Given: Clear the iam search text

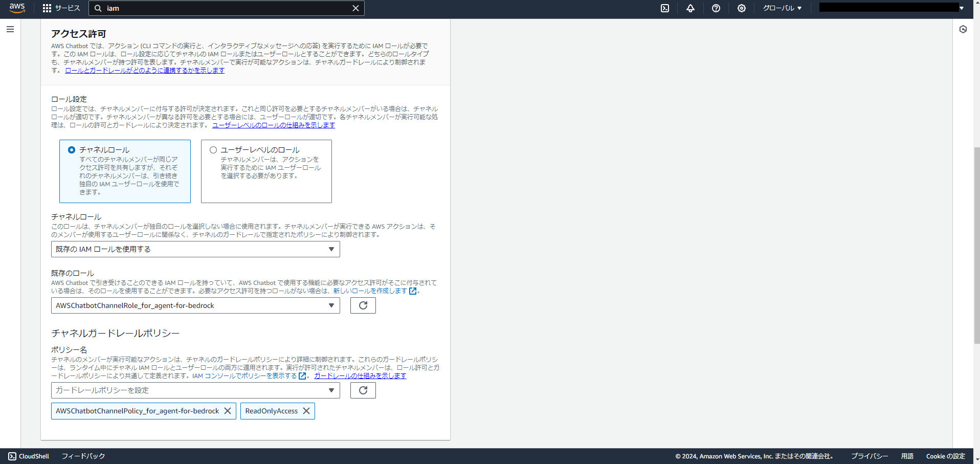Looking at the screenshot, I should coord(355,8).
